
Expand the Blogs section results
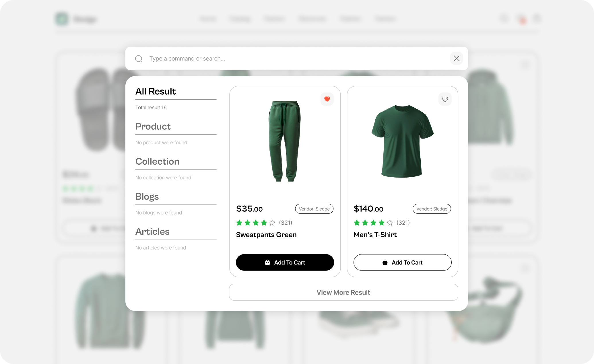click(x=146, y=196)
